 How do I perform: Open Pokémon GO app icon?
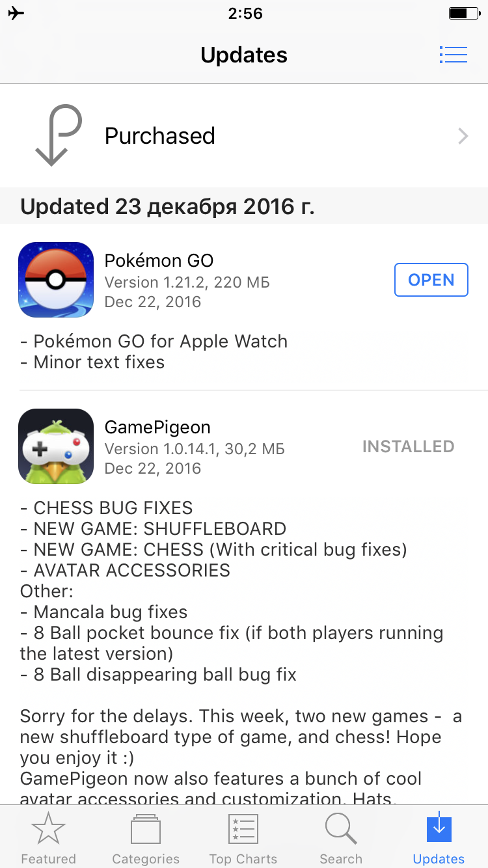point(56,280)
